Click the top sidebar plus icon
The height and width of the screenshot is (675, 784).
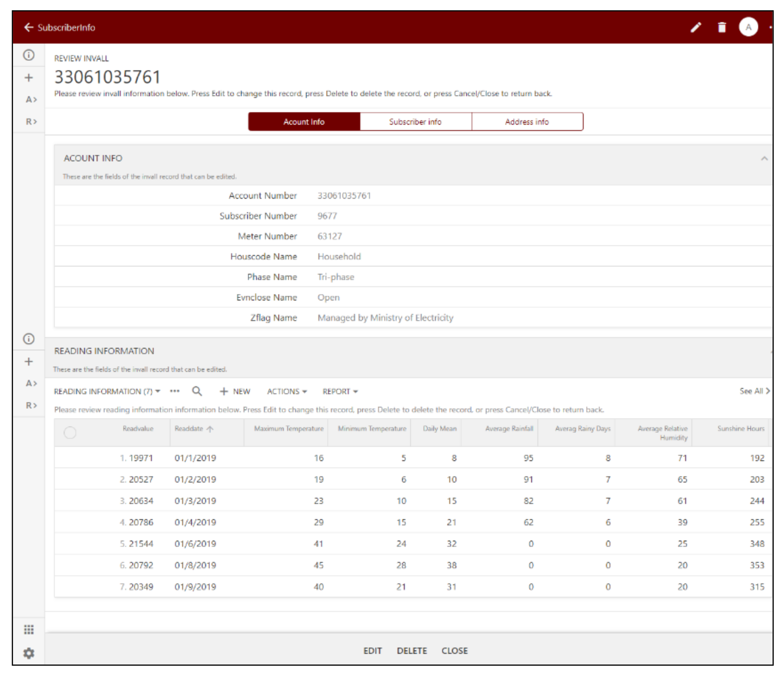click(x=29, y=78)
